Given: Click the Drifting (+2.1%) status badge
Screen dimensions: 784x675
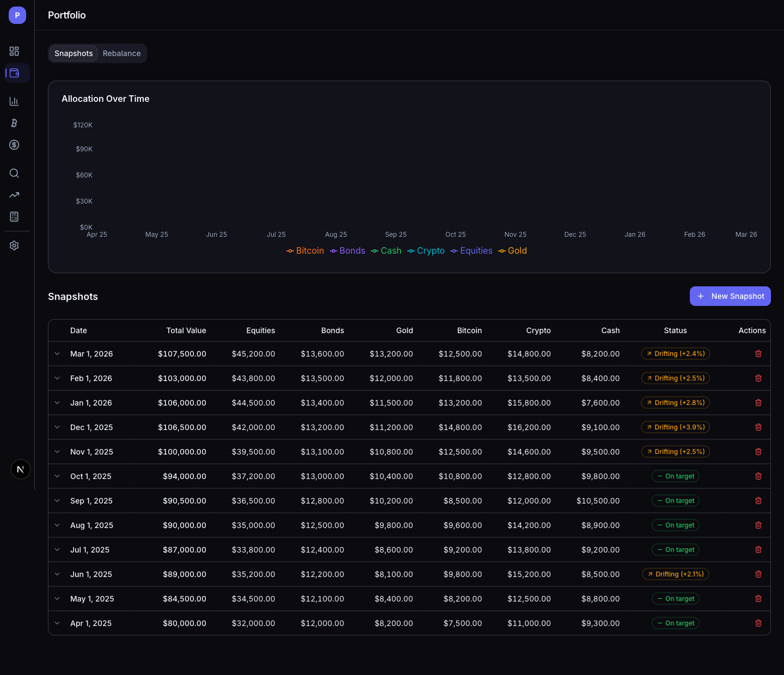Looking at the screenshot, I should [676, 574].
